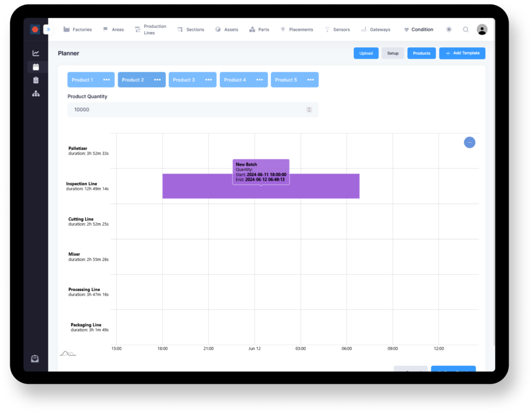Toggle the sidebar expand arrow button
532x413 pixels.
pyautogui.click(x=48, y=29)
